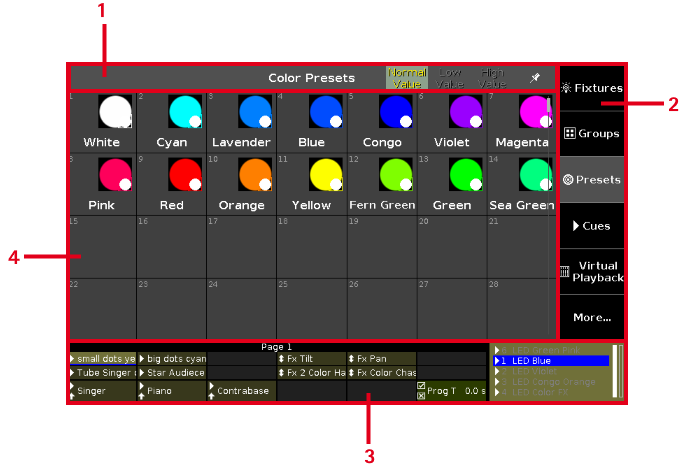
Task: Click the Star Audience executor button
Action: 172,373
